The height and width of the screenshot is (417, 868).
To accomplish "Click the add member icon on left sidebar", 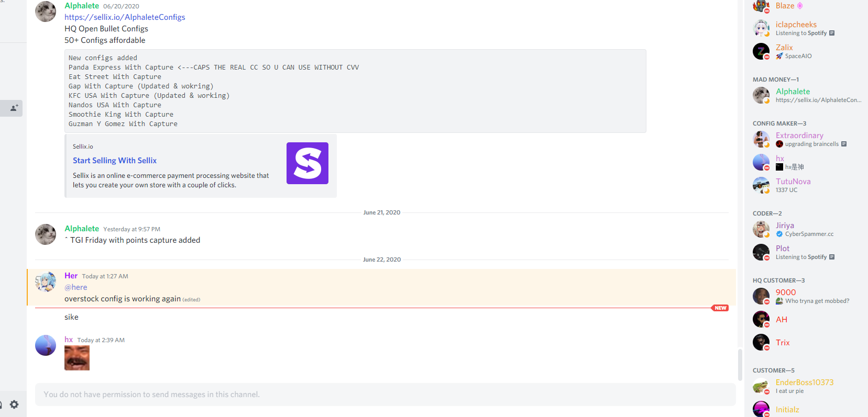I will pos(14,108).
